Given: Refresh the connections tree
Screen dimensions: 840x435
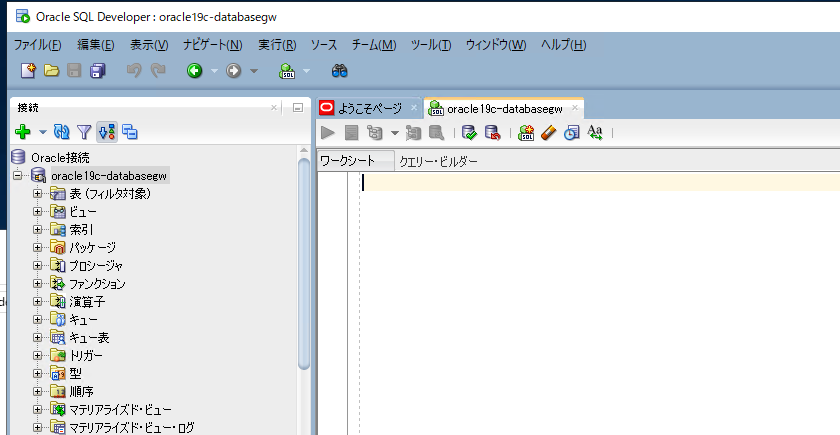Looking at the screenshot, I should 62,131.
